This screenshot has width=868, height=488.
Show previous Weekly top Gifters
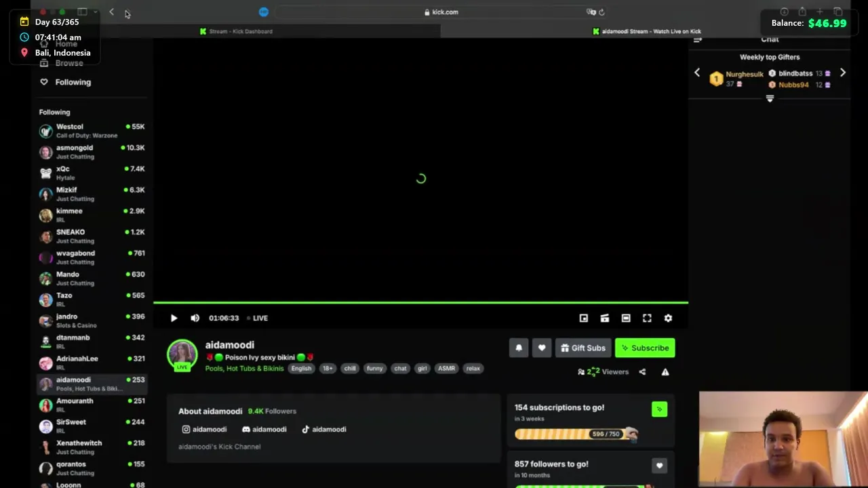(697, 73)
